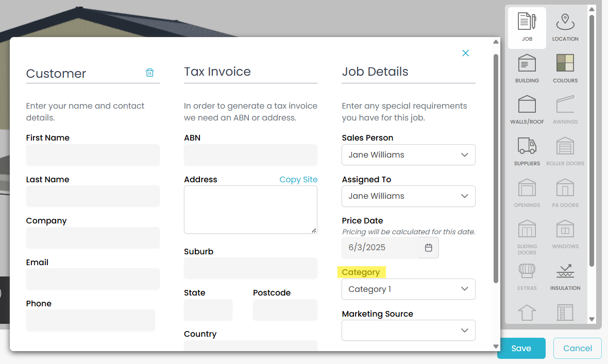The image size is (608, 364).
Task: Open the Category dropdown
Action: tap(408, 289)
